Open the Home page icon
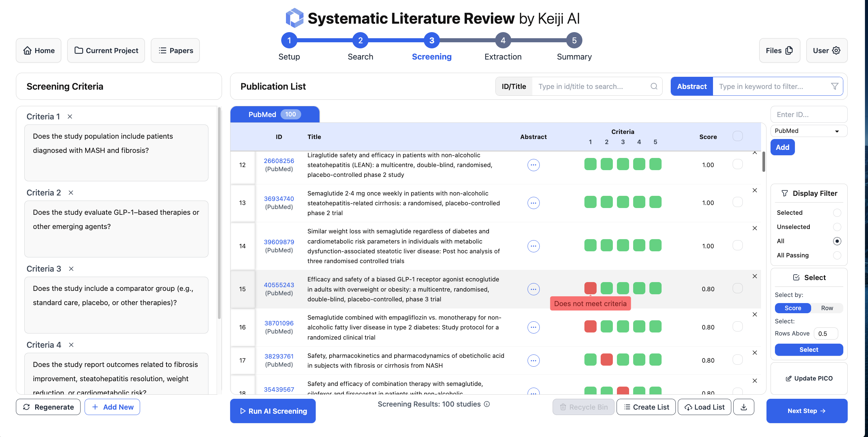 [28, 50]
